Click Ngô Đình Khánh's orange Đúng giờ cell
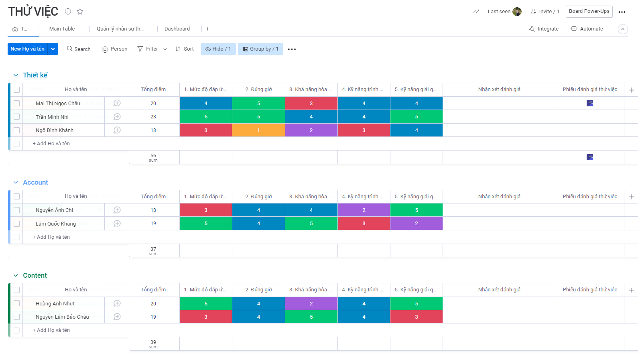 click(x=258, y=130)
